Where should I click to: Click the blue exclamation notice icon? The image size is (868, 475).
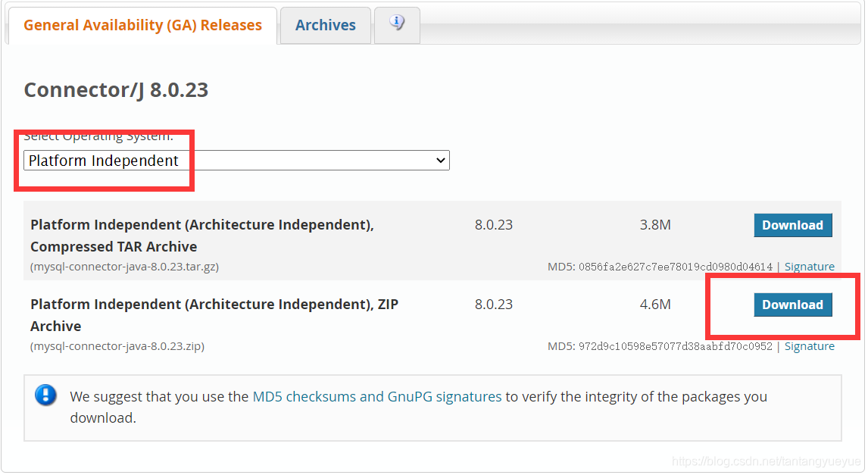[45, 395]
